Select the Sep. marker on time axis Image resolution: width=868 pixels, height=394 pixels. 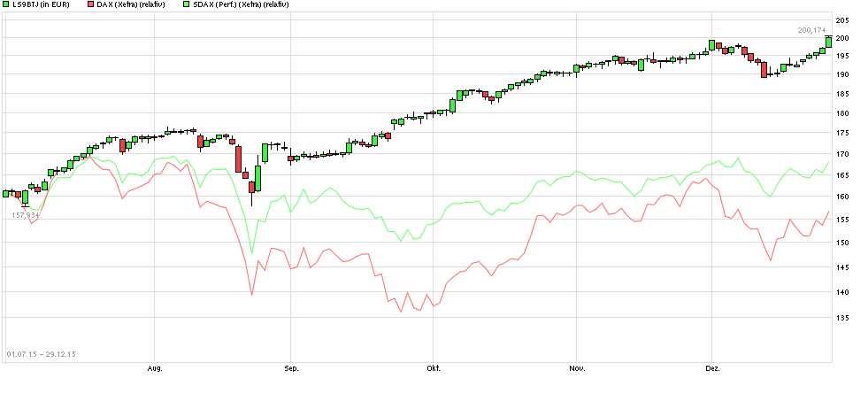click(x=291, y=367)
